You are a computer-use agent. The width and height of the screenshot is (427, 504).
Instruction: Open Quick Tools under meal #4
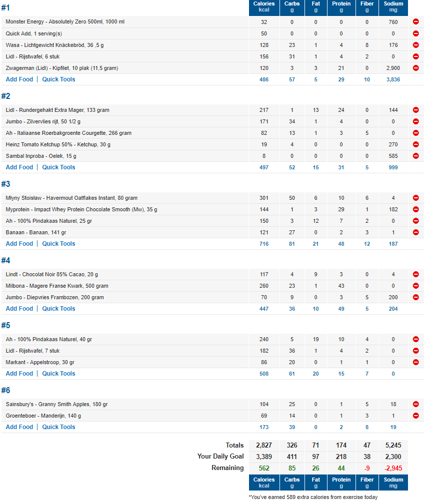[58, 309]
